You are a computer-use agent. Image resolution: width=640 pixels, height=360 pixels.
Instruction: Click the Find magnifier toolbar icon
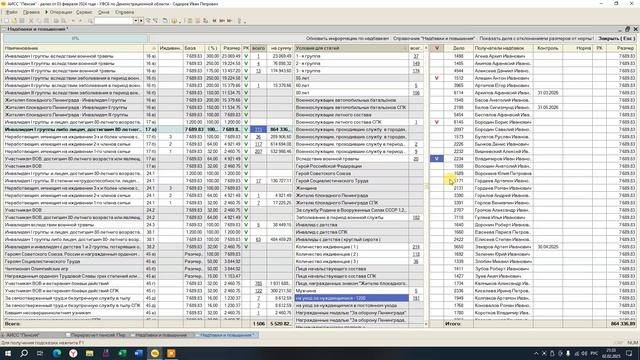(x=90, y=20)
